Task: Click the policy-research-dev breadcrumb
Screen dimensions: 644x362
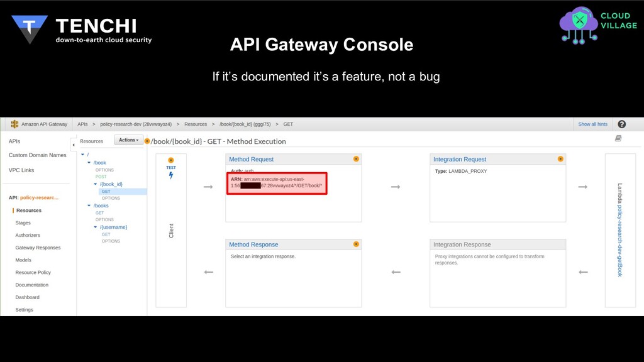Action: point(136,124)
